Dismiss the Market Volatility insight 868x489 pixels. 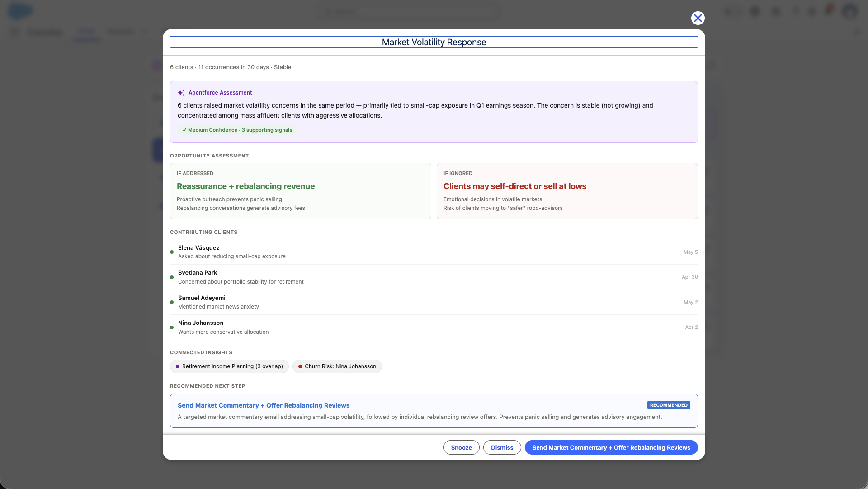(x=502, y=447)
